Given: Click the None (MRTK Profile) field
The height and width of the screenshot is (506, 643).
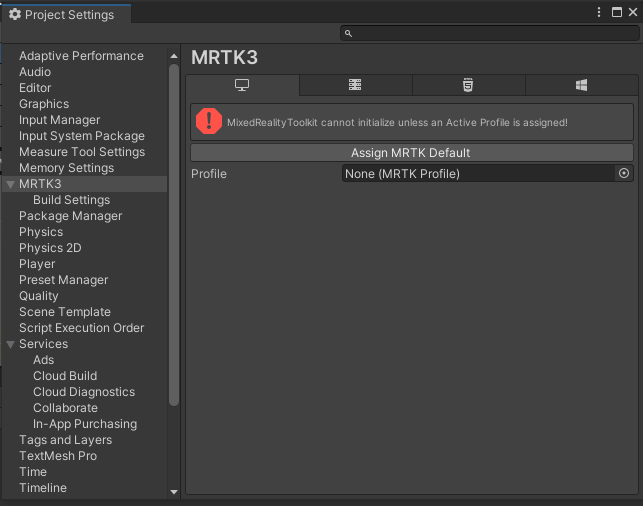Looking at the screenshot, I should tap(478, 173).
